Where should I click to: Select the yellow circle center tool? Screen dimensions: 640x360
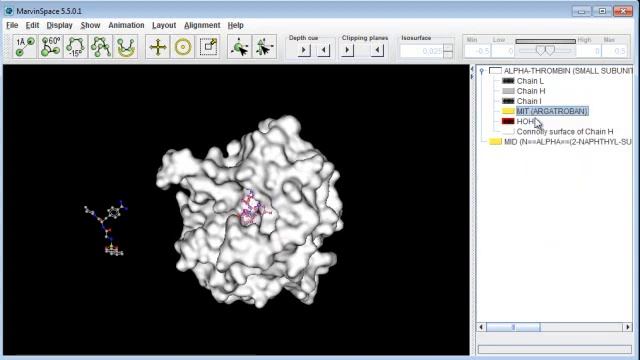[183, 47]
